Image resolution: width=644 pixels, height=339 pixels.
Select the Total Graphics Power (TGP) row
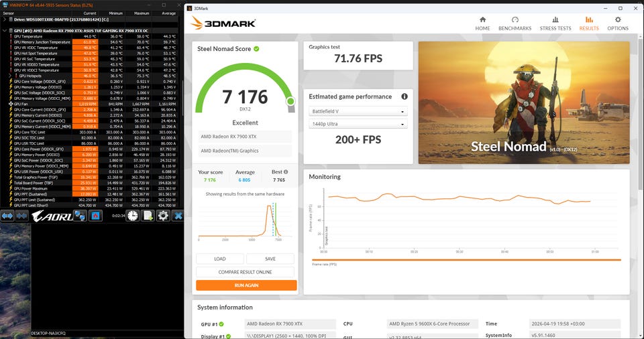coord(89,178)
